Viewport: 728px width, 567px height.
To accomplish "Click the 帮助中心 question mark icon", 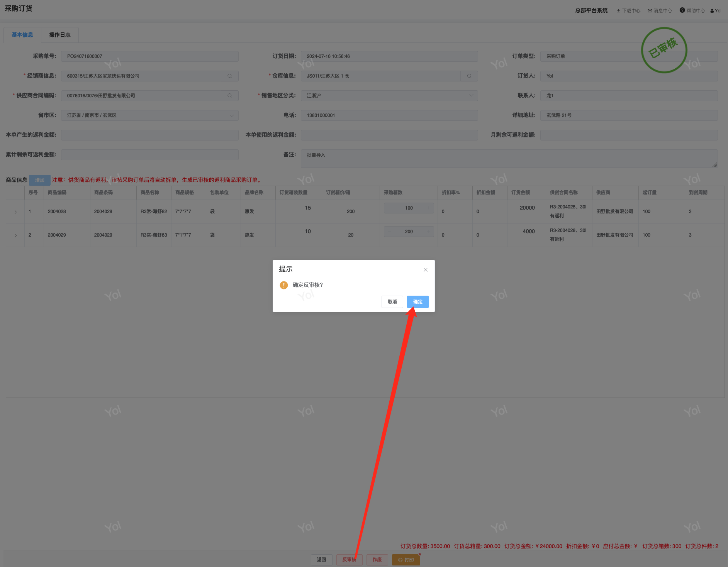I will pos(682,10).
